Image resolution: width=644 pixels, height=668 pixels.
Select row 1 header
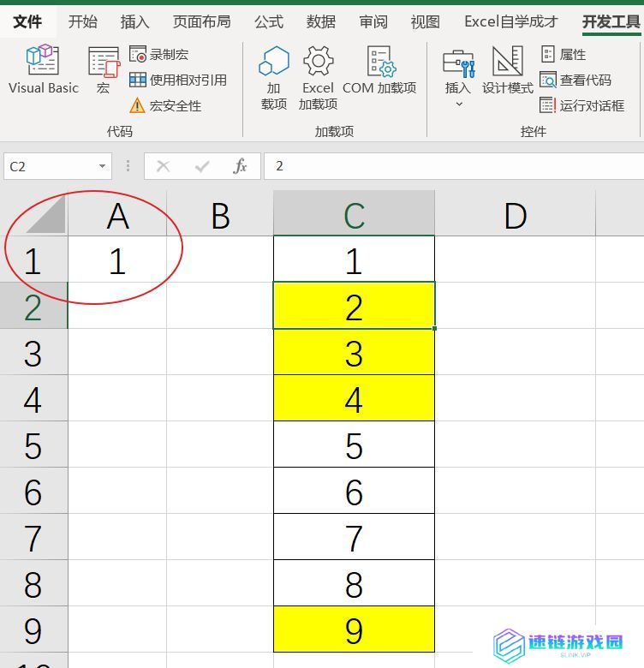coord(33,259)
